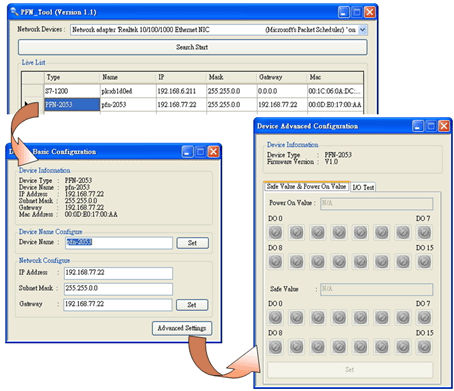This screenshot has width=454, height=391.
Task: Click the Type column header in Live List
Action: (72, 77)
